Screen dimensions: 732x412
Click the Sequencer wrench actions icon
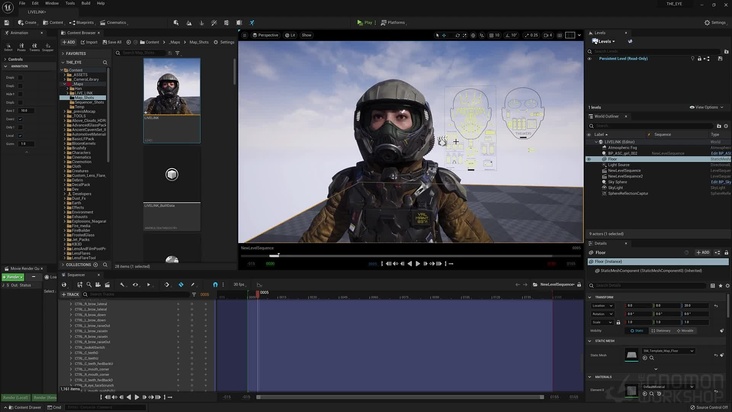pyautogui.click(x=122, y=285)
